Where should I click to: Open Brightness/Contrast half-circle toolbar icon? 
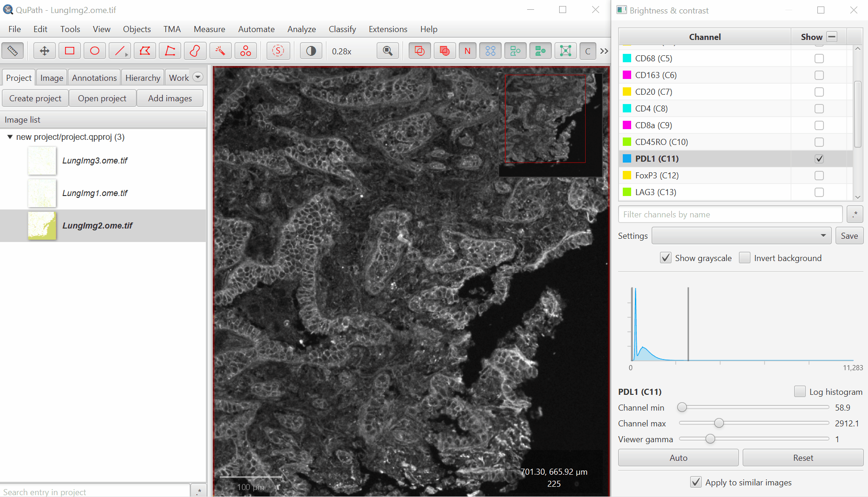point(311,51)
